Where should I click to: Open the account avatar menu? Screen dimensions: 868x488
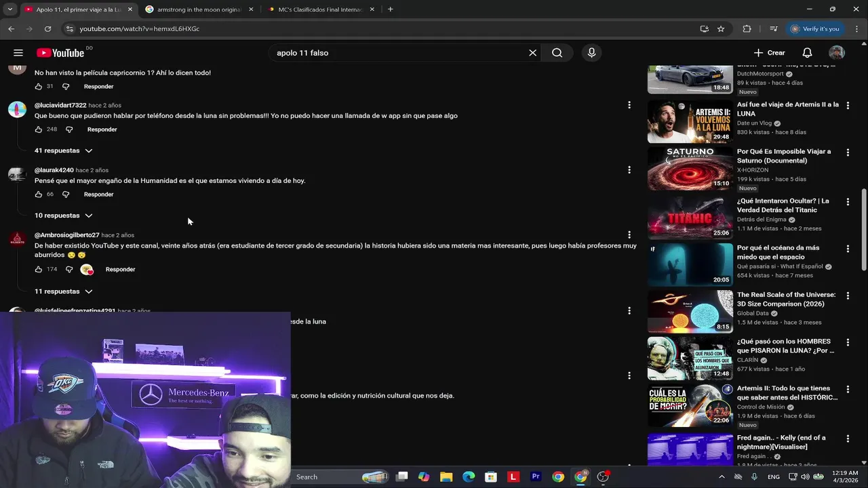tap(837, 53)
